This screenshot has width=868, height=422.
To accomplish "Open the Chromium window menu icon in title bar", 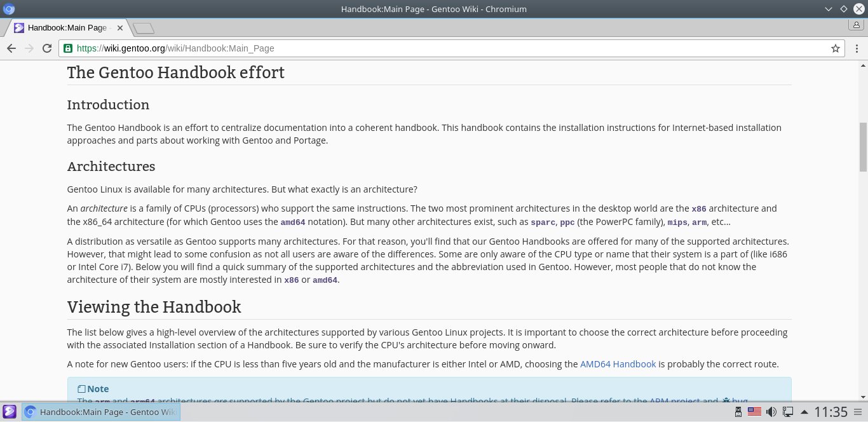I will pos(10,9).
